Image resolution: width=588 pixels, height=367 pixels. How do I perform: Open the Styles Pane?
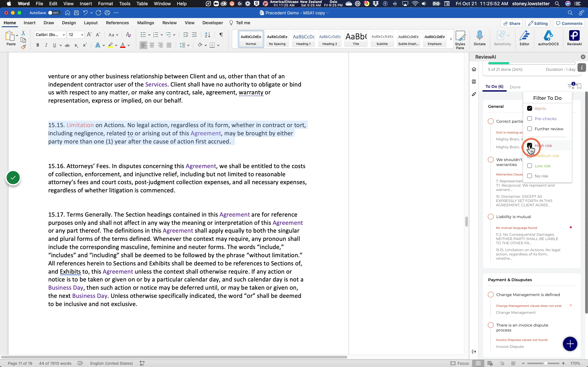(x=460, y=39)
